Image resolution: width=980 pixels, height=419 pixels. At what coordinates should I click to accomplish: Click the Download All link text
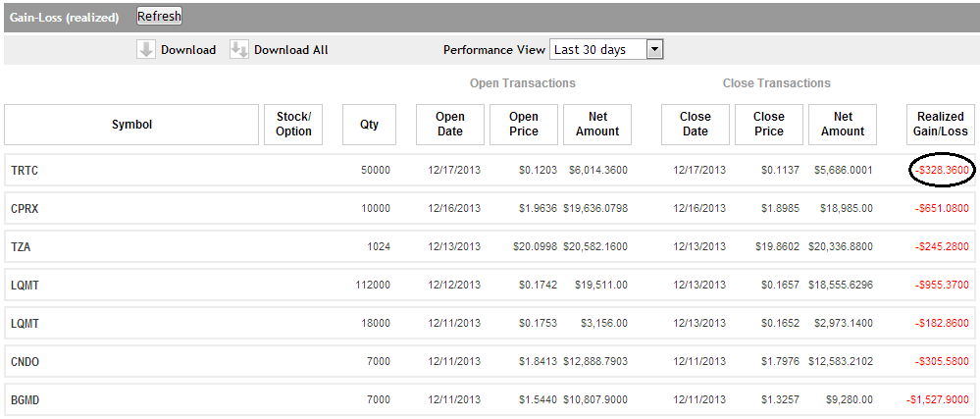point(291,50)
